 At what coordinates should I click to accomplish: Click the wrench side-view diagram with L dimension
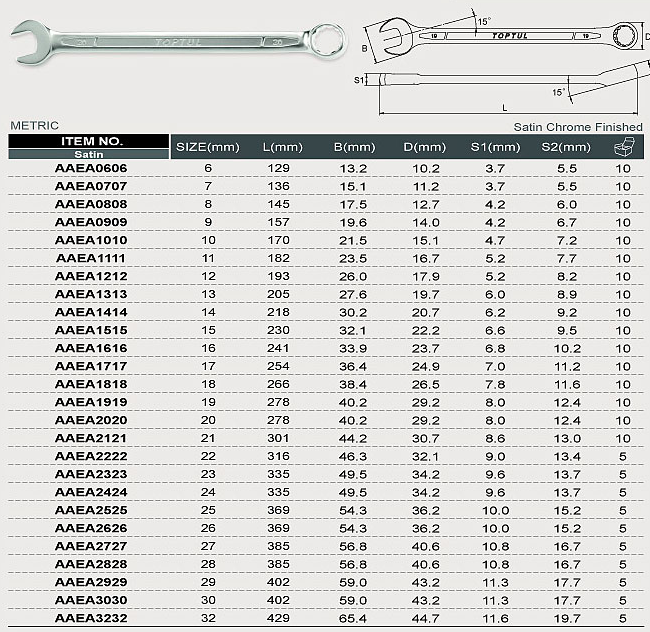click(x=502, y=88)
